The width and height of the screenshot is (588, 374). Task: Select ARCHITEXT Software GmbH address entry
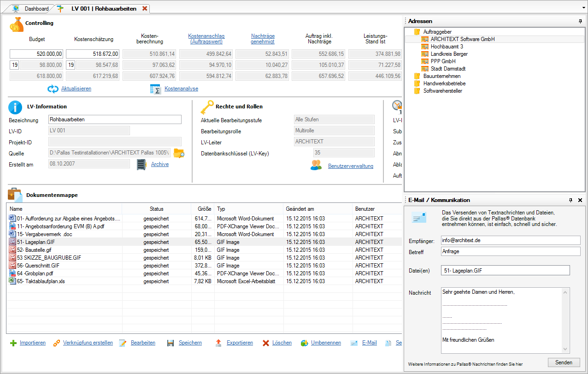point(463,39)
